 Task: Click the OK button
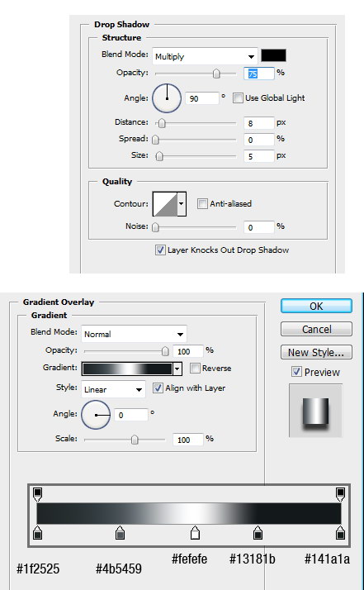coord(316,307)
